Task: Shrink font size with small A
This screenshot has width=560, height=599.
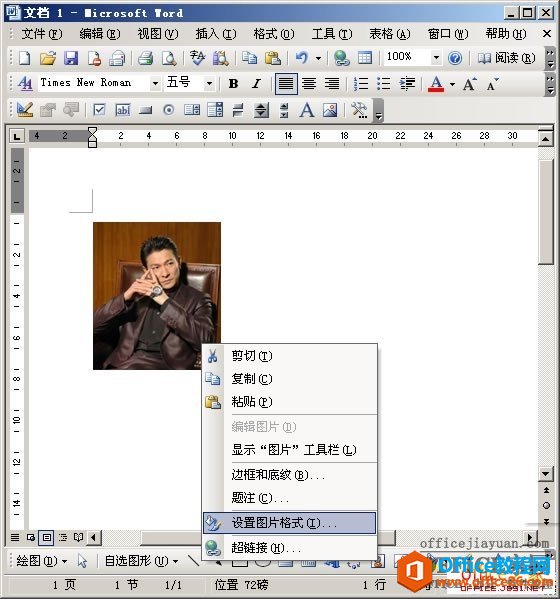Action: (x=492, y=84)
